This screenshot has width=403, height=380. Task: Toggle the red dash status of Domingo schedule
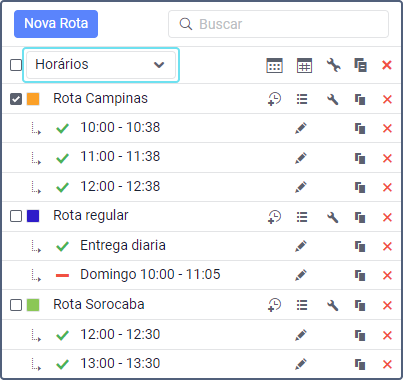click(x=62, y=275)
